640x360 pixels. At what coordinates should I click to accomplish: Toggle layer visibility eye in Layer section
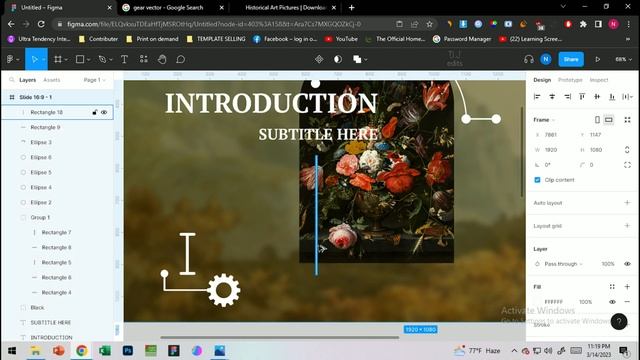627,264
